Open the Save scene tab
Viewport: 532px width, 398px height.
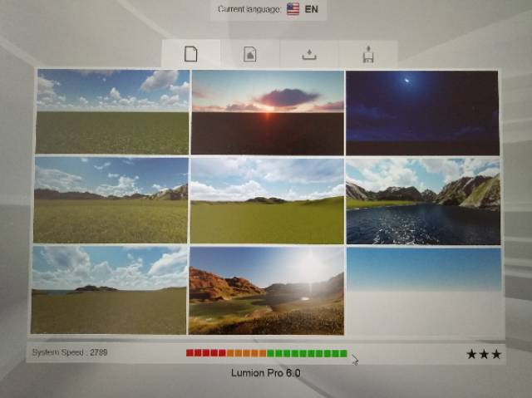coord(368,54)
